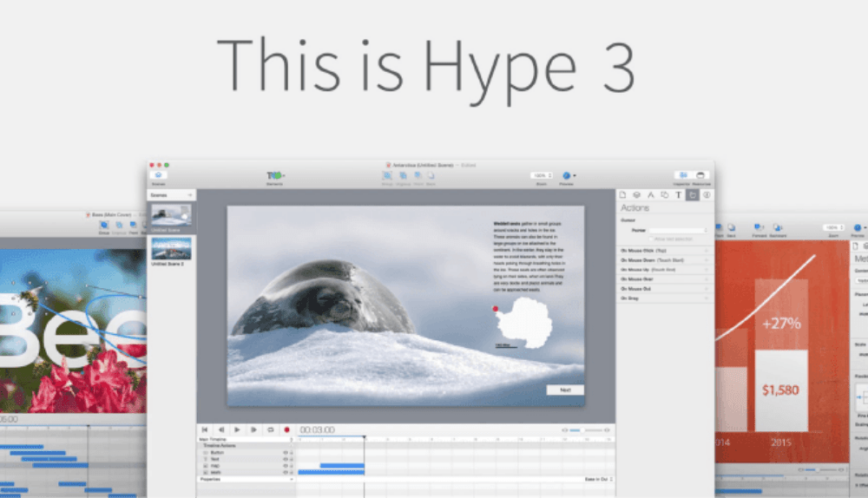
Task: Add a new scene with plus button
Action: tap(190, 194)
